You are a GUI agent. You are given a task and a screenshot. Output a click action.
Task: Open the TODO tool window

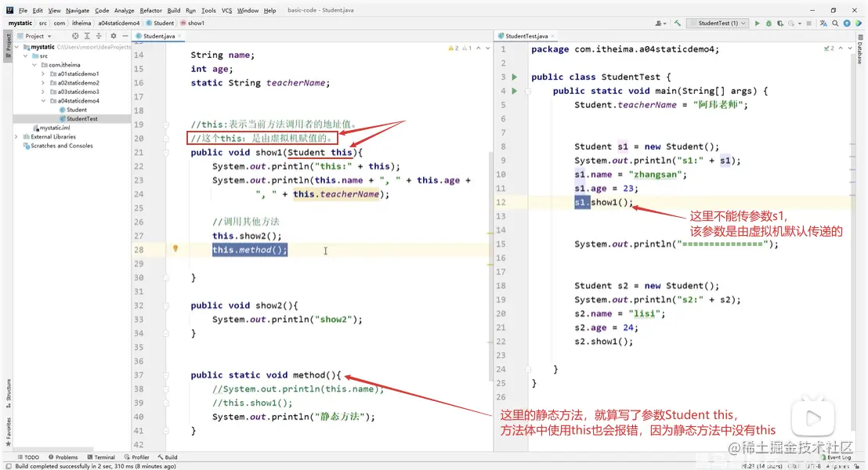click(x=28, y=457)
